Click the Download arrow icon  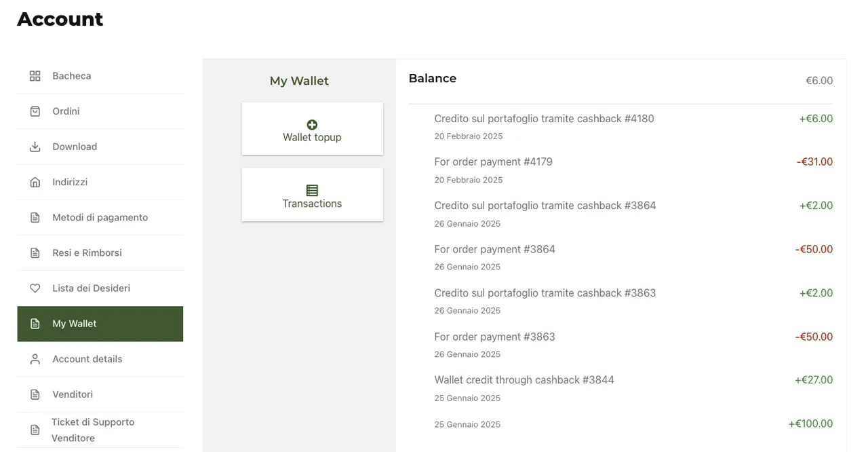[x=35, y=147]
